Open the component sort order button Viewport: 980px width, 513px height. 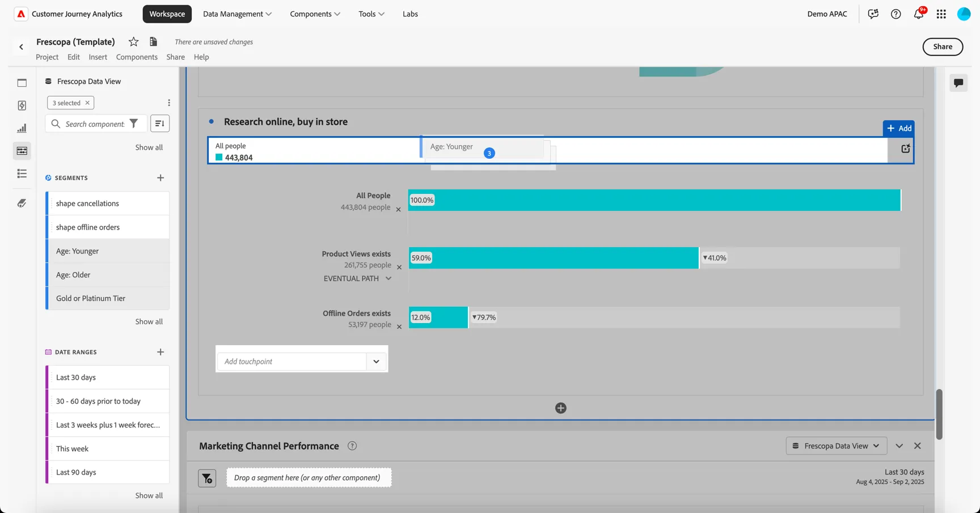pyautogui.click(x=160, y=124)
